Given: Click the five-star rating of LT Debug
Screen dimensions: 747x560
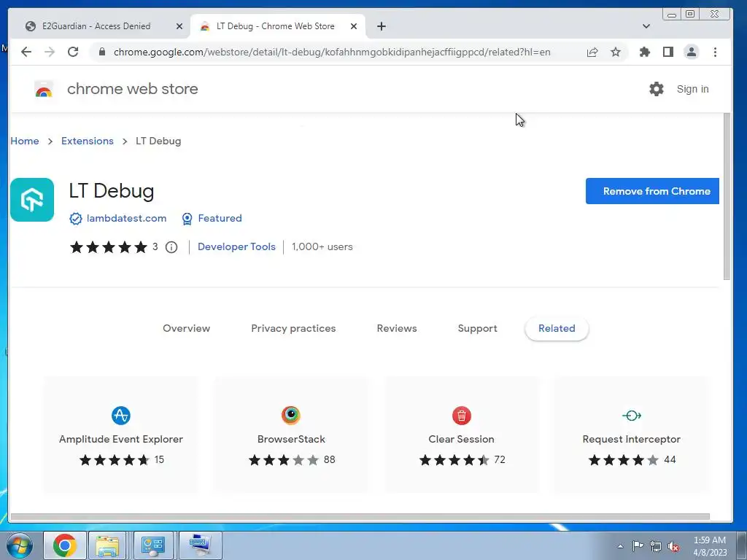Looking at the screenshot, I should tap(109, 247).
